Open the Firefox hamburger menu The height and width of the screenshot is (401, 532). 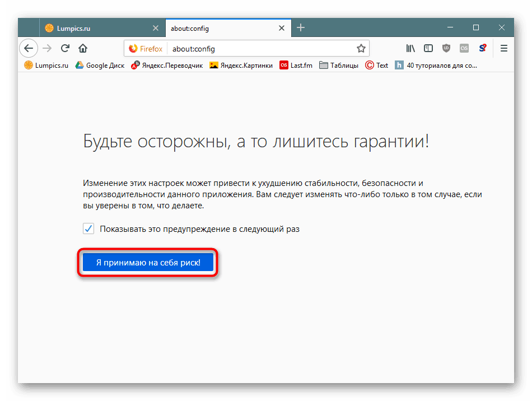click(x=504, y=49)
